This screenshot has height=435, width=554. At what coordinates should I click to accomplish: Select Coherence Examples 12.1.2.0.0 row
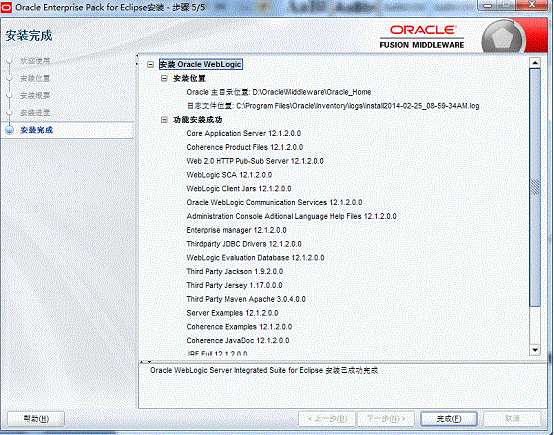click(239, 327)
